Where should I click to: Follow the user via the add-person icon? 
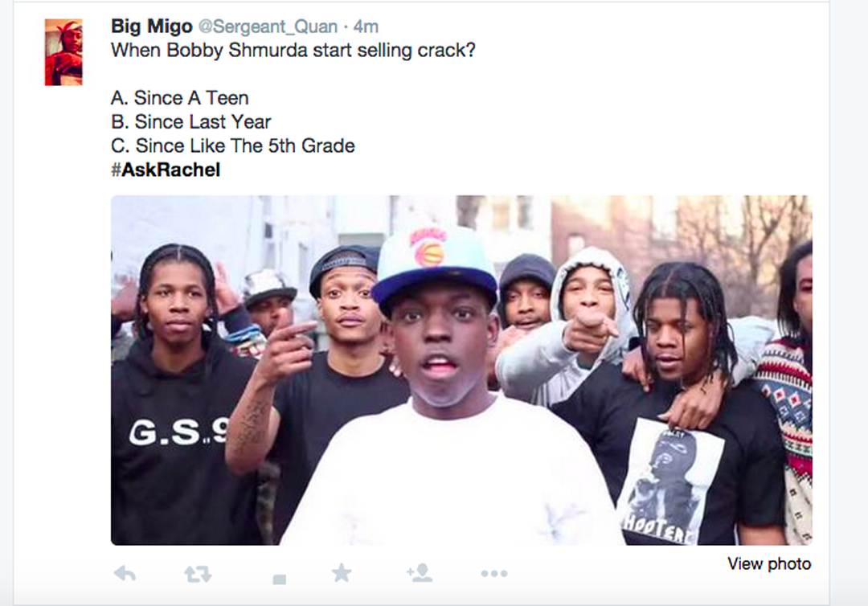pos(420,573)
